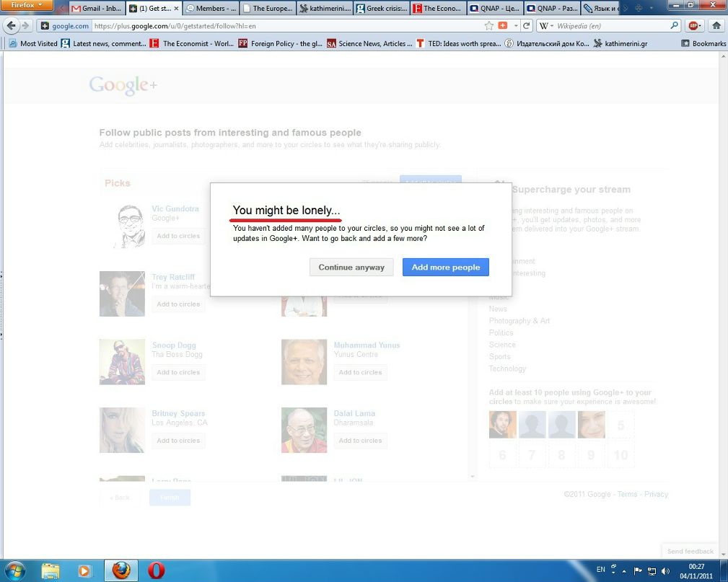Viewport: 728px width, 582px height.
Task: Switch to the Greek crisis tab
Action: (382, 9)
